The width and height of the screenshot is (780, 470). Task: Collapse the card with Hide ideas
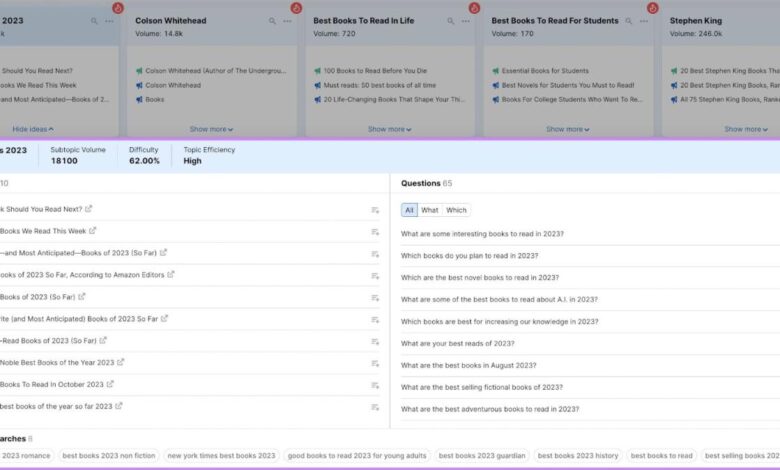click(x=33, y=129)
